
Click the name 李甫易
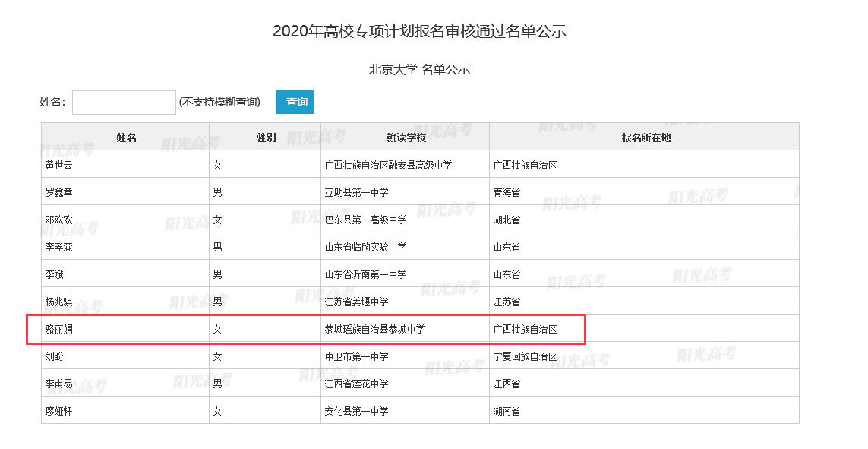click(x=58, y=384)
